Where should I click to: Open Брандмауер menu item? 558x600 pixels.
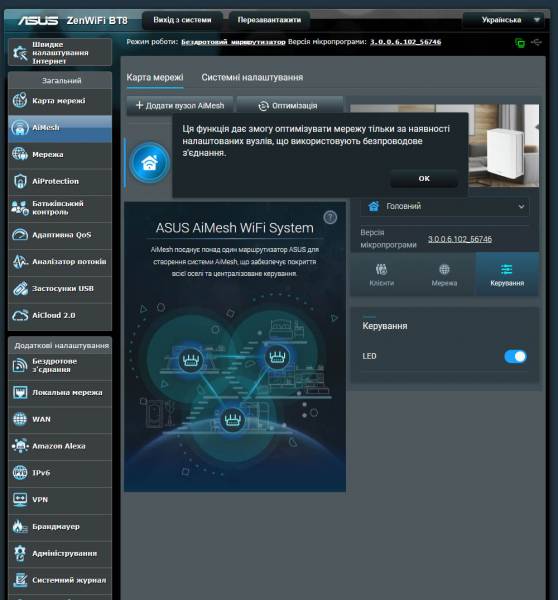(60, 527)
